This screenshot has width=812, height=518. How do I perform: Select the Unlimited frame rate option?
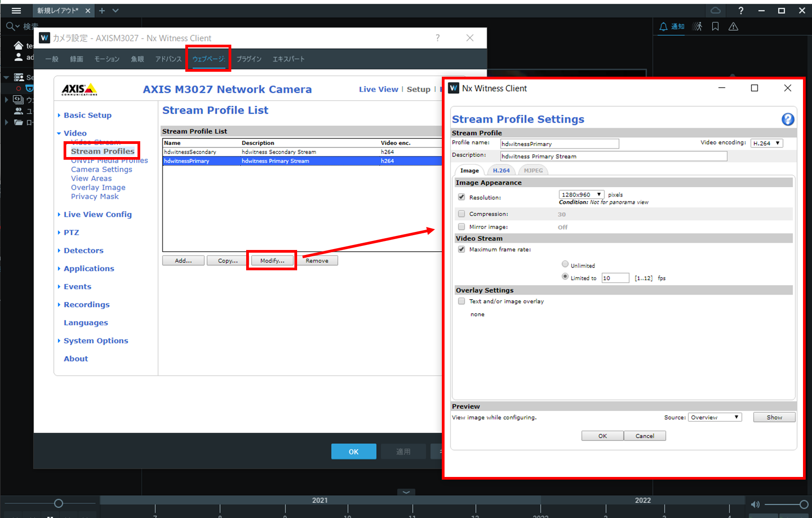click(565, 264)
